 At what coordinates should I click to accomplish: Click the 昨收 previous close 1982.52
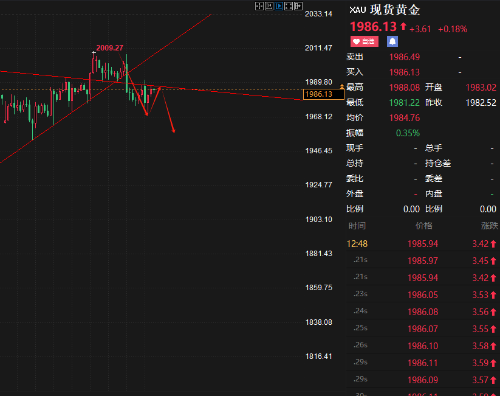[481, 103]
